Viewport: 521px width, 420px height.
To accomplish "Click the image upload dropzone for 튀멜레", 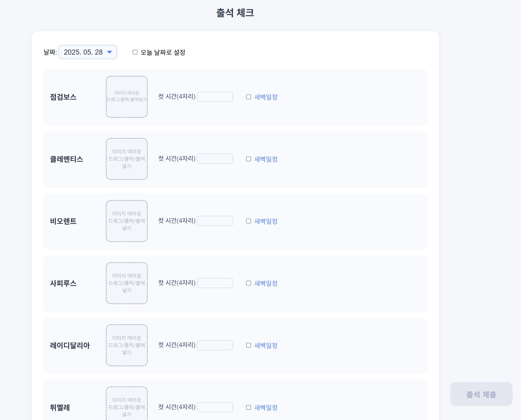I will [126, 403].
